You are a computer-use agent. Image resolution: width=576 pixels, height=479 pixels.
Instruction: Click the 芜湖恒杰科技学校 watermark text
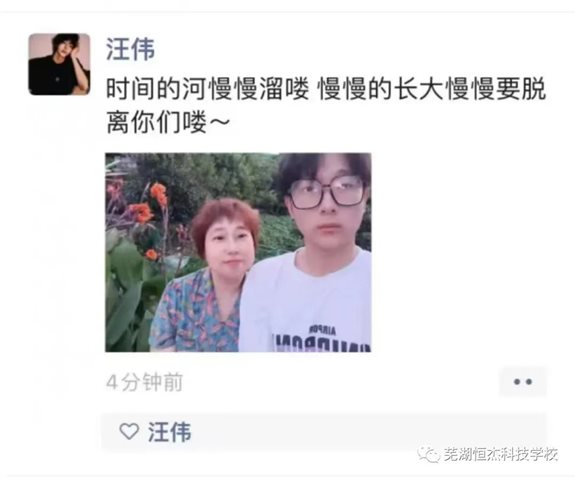tap(501, 455)
